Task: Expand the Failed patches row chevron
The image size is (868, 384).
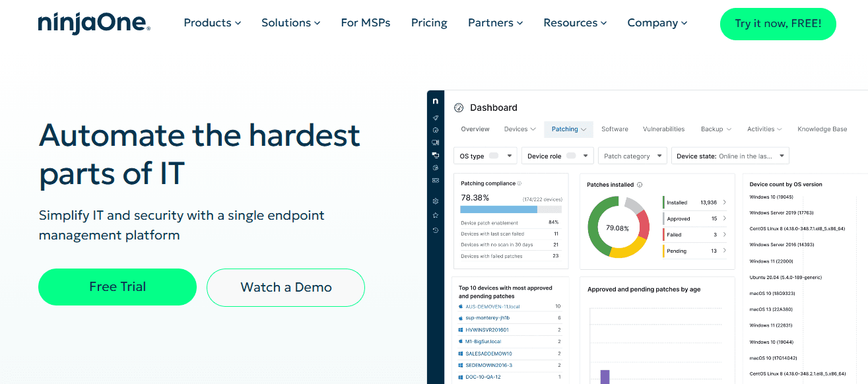Action: point(724,235)
